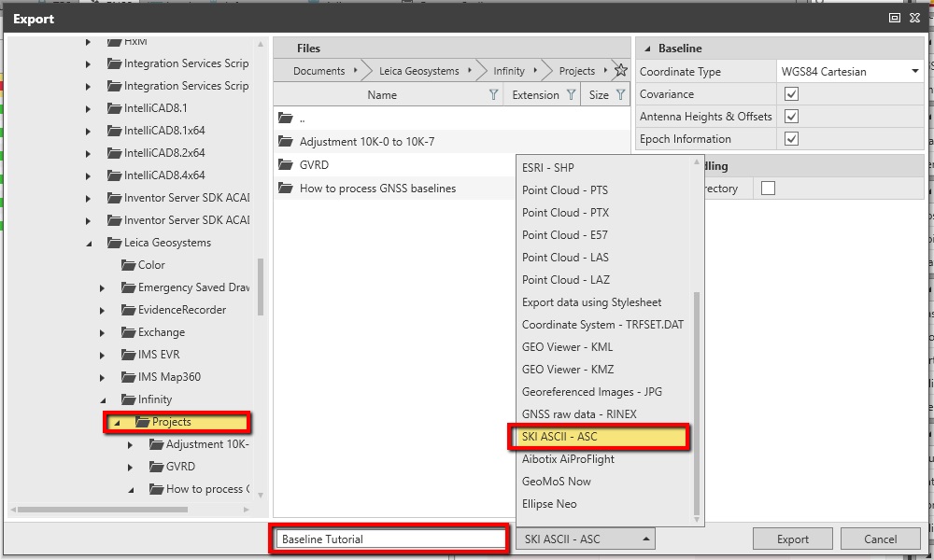Choose GNSS raw data - RINEX format
Image resolution: width=934 pixels, height=560 pixels.
click(579, 414)
